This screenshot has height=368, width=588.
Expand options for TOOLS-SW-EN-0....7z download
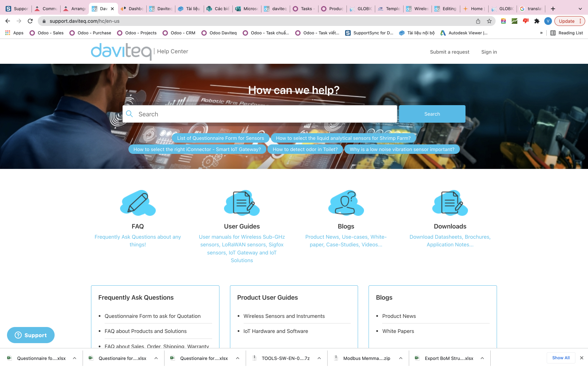point(319,358)
